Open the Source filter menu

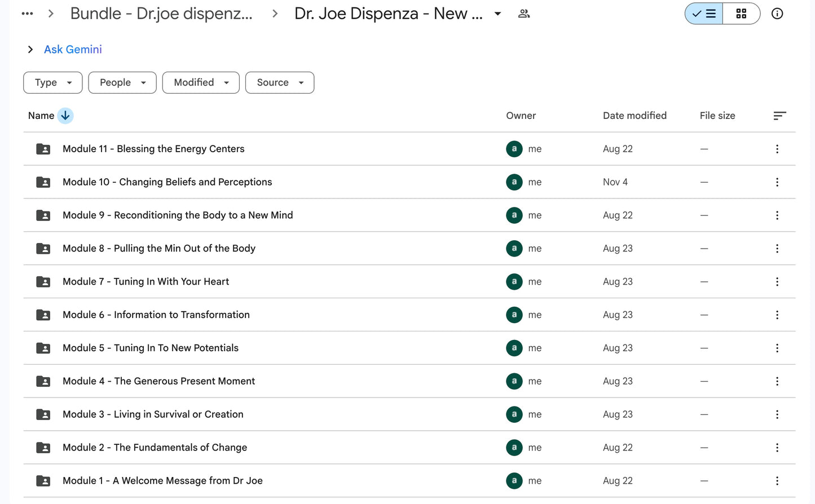coord(279,82)
